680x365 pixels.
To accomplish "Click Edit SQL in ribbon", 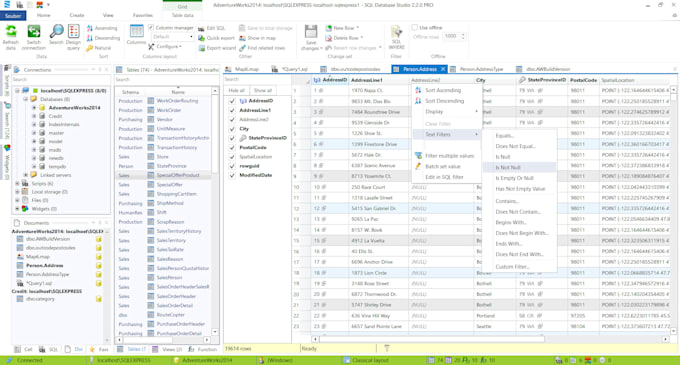I will pyautogui.click(x=212, y=28).
